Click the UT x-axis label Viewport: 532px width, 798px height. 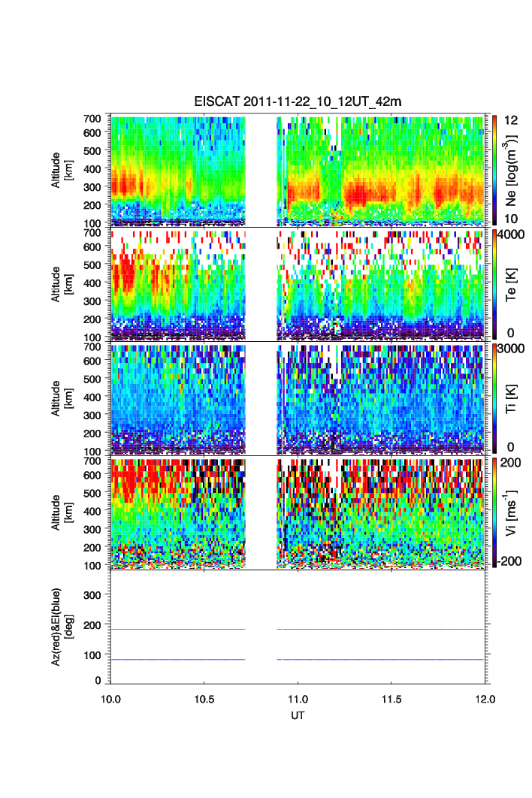pos(298,715)
